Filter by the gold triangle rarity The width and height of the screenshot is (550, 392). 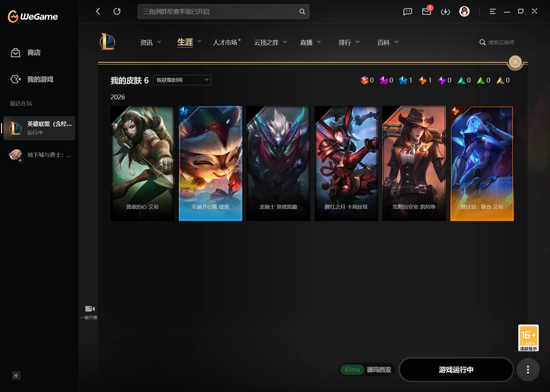(500, 80)
